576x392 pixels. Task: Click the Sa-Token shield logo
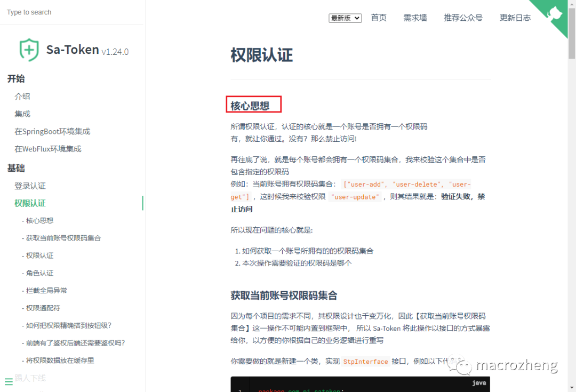29,49
